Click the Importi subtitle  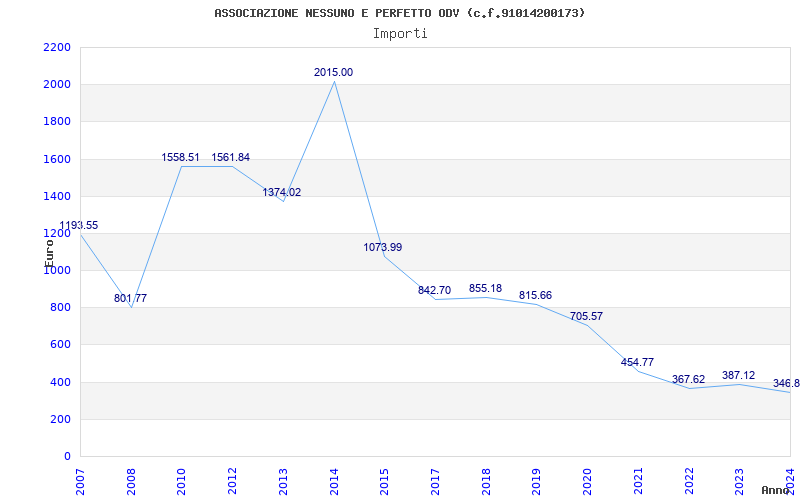(x=400, y=34)
